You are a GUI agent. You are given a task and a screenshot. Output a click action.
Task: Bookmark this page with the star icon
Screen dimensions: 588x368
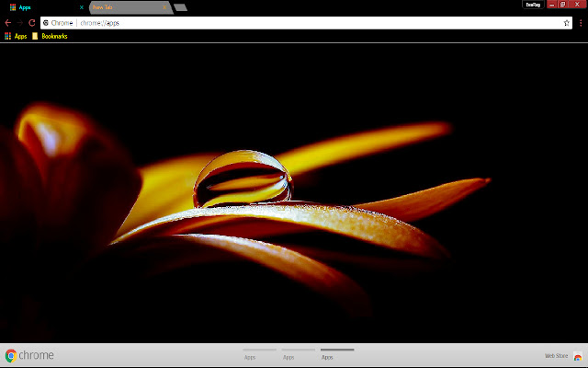pyautogui.click(x=567, y=22)
